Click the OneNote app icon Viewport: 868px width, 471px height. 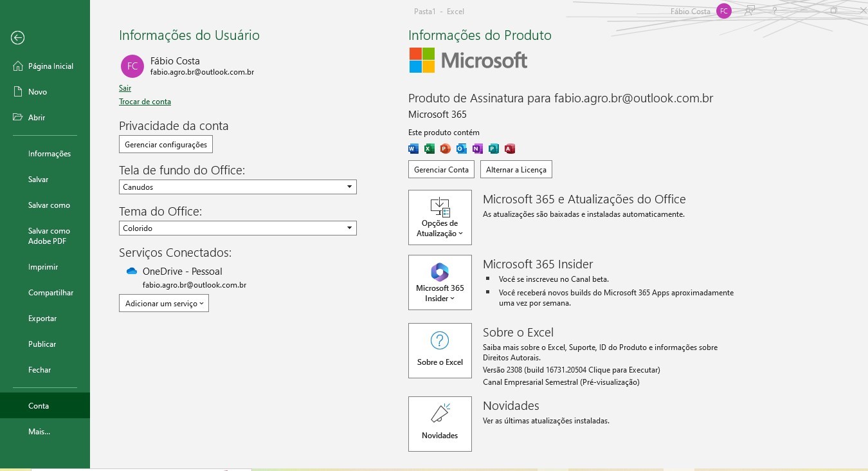(477, 149)
